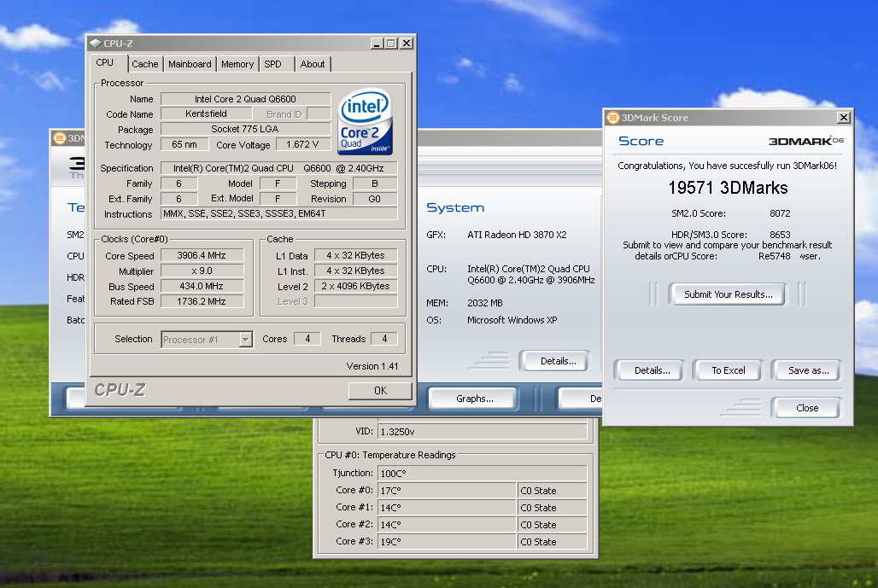This screenshot has height=588, width=878.
Task: Open Details in the 3DMark Score window
Action: [652, 370]
